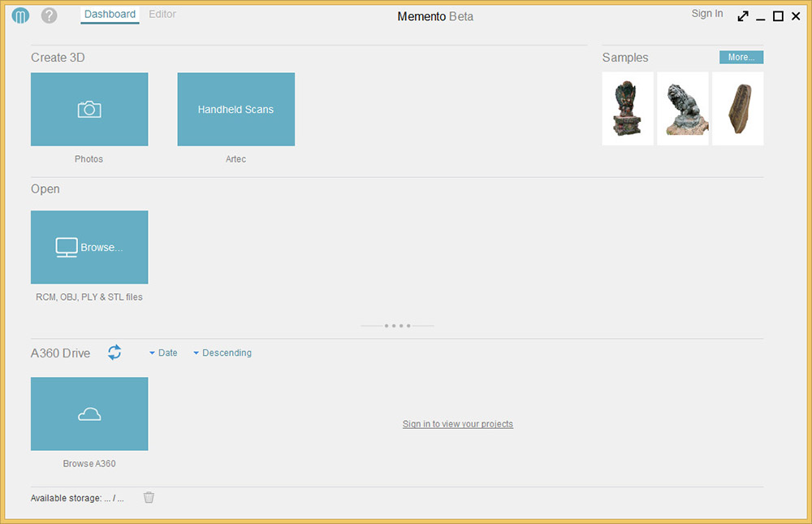Click the Browse... files tile
The width and height of the screenshot is (812, 524).
(x=89, y=247)
